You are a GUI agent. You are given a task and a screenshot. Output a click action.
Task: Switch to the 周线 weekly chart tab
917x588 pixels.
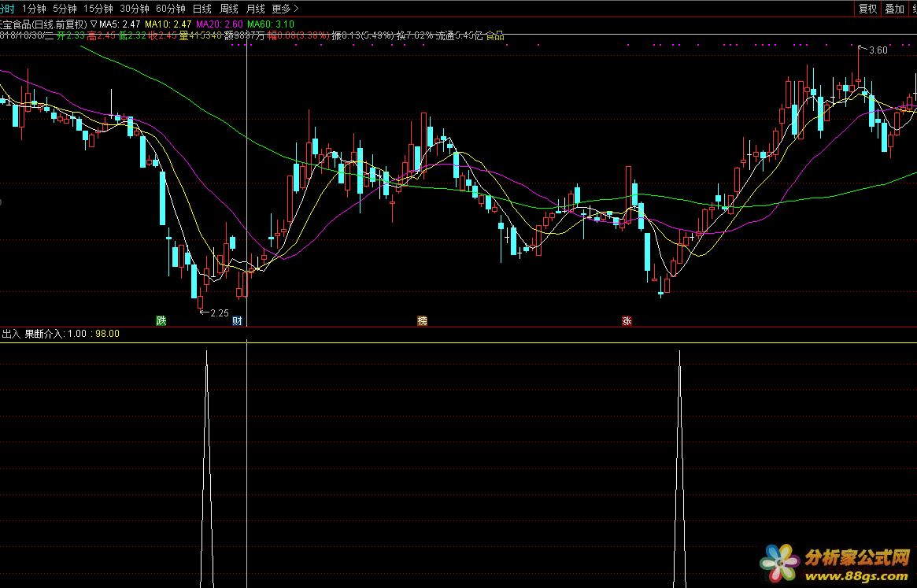[x=229, y=9]
